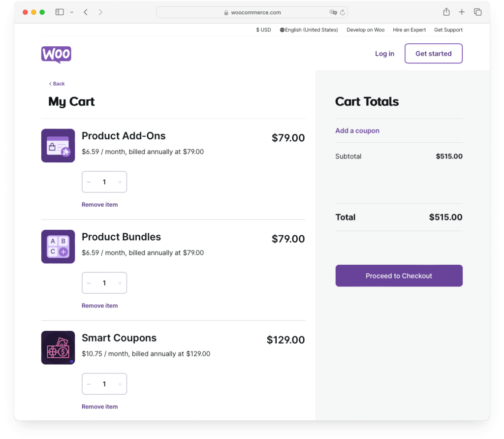Reload the page with the refresh icon
This screenshot has height=439, width=504.
point(343,12)
